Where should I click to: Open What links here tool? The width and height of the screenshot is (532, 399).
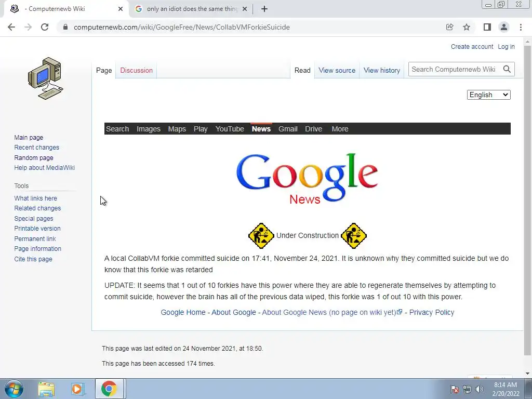point(36,198)
